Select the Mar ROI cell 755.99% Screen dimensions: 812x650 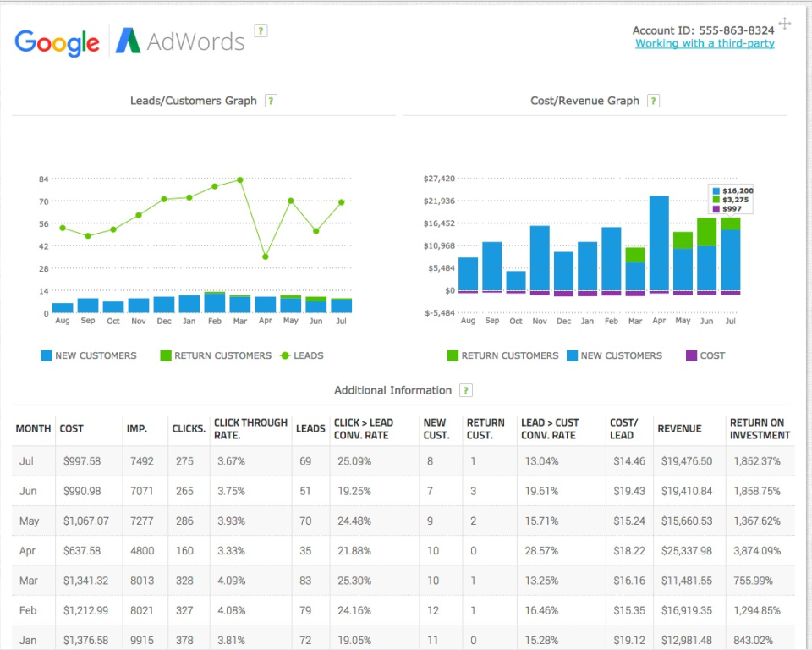753,581
